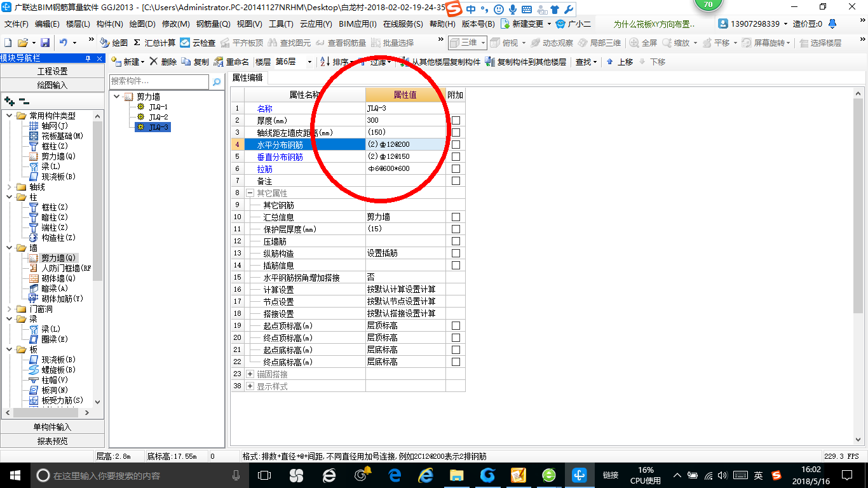Expand 锚固搭接 section
Screen dimensions: 868x488
click(x=250, y=374)
